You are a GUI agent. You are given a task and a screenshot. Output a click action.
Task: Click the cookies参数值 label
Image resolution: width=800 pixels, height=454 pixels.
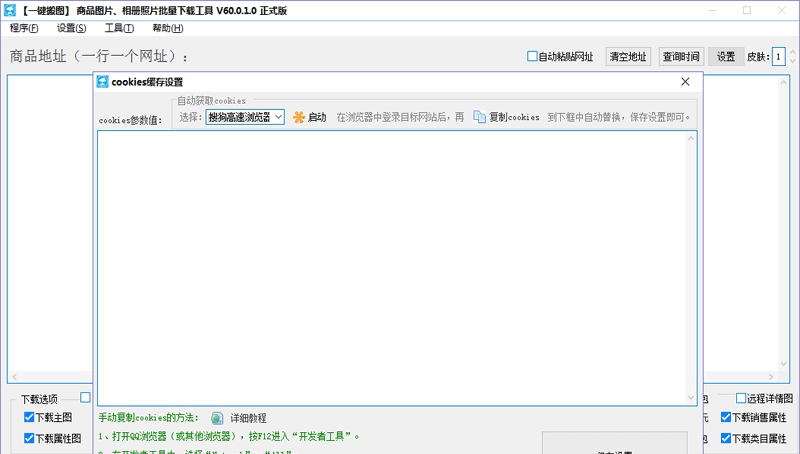coord(130,120)
